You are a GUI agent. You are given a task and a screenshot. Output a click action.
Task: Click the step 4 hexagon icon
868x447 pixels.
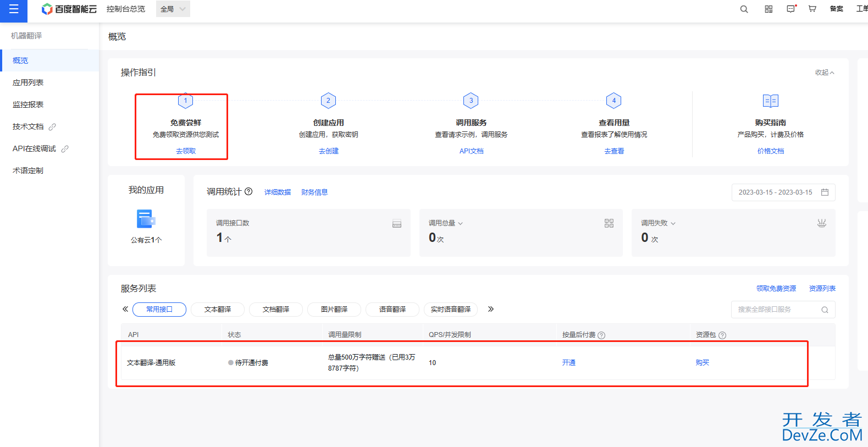click(x=614, y=101)
